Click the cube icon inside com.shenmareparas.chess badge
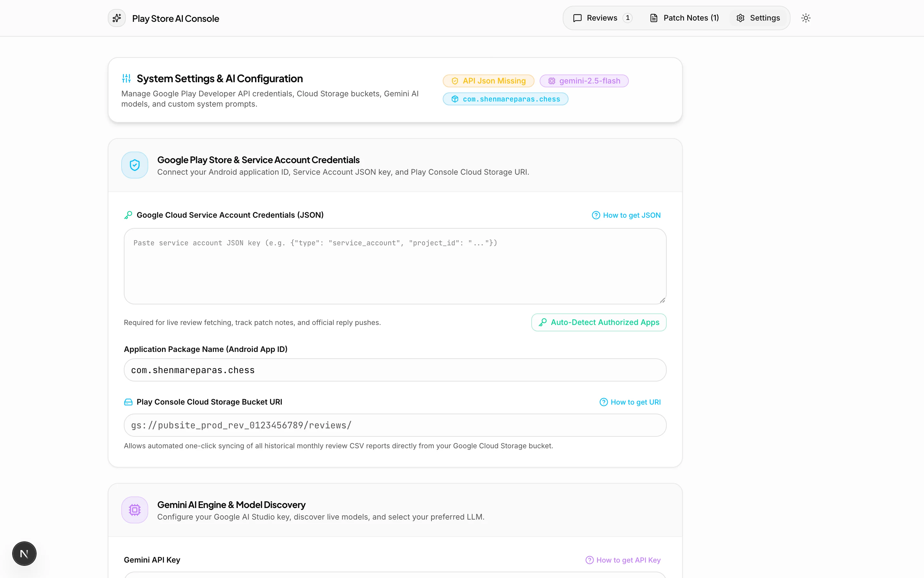 [455, 99]
